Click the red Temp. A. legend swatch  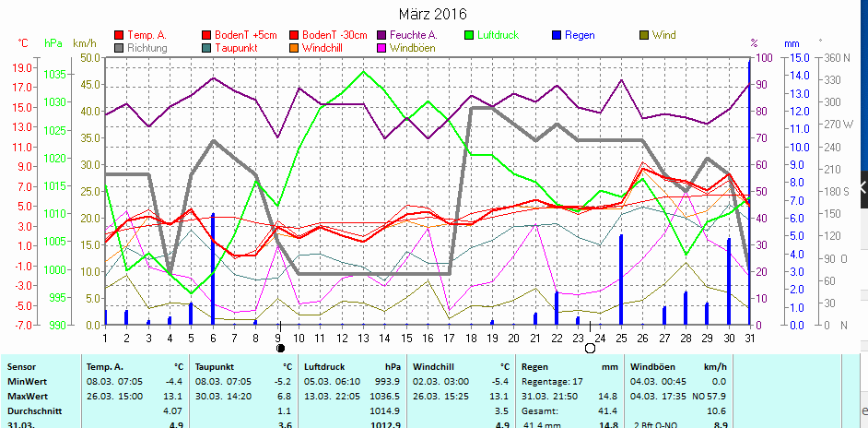(x=119, y=35)
